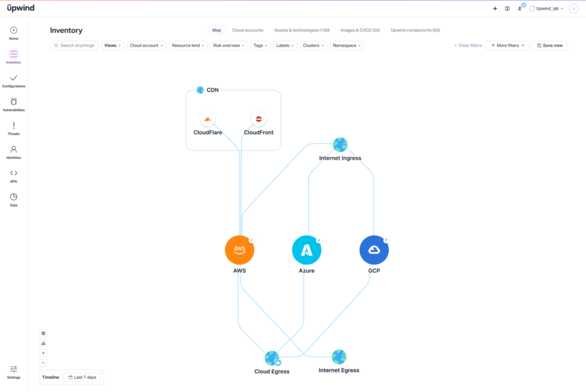Viewport: 586px width, 392px height.
Task: Open the Risk overview filter
Action: click(229, 46)
